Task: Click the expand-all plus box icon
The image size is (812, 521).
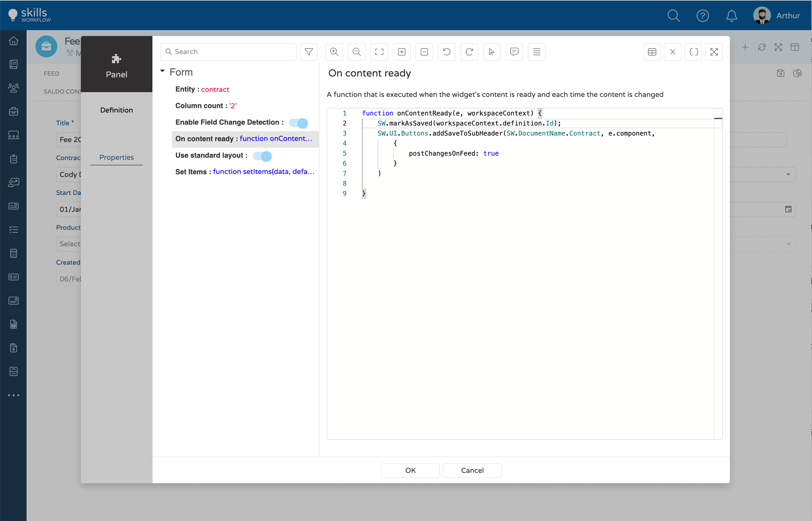Action: [402, 52]
